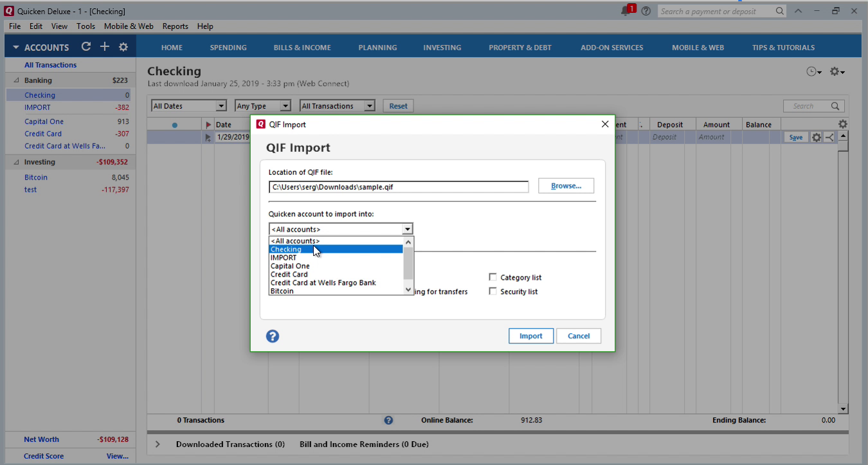Click the register scrollbar down arrow
The image size is (868, 465).
[x=843, y=409]
